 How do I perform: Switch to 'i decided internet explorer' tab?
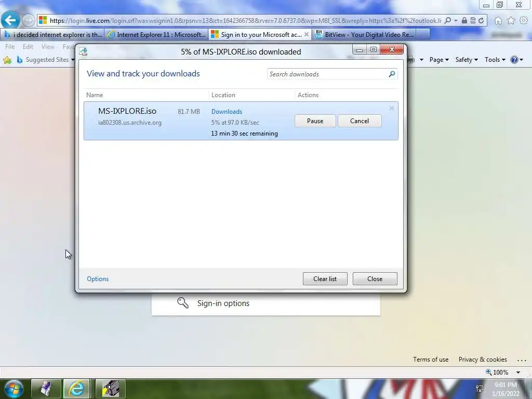click(52, 35)
